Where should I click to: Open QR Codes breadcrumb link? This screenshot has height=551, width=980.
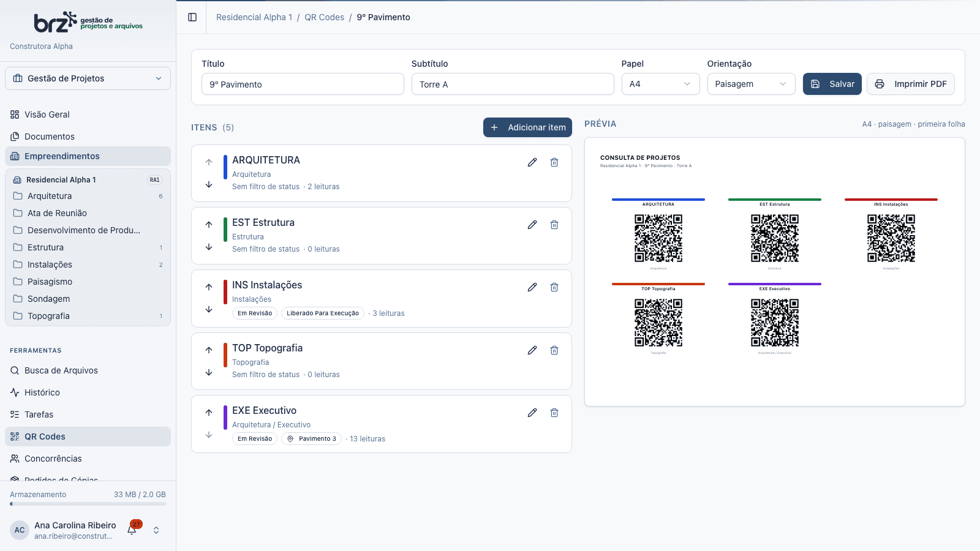click(x=325, y=17)
